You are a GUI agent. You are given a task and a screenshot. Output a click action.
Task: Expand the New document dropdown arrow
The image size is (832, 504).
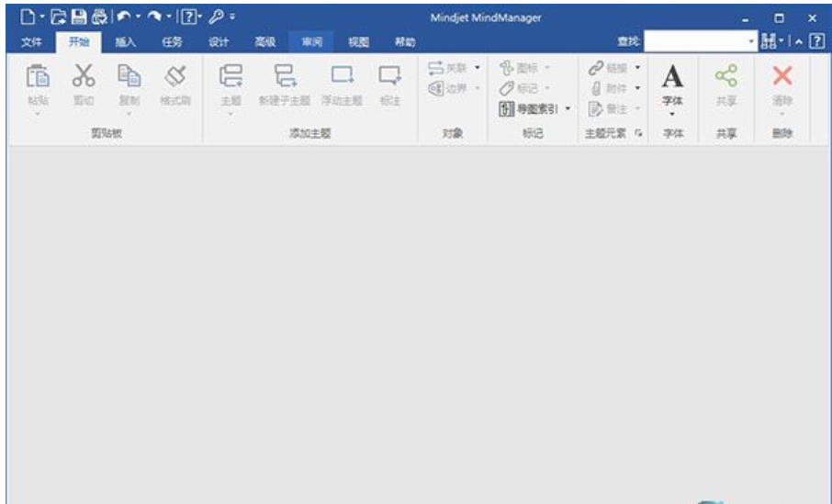pos(42,17)
